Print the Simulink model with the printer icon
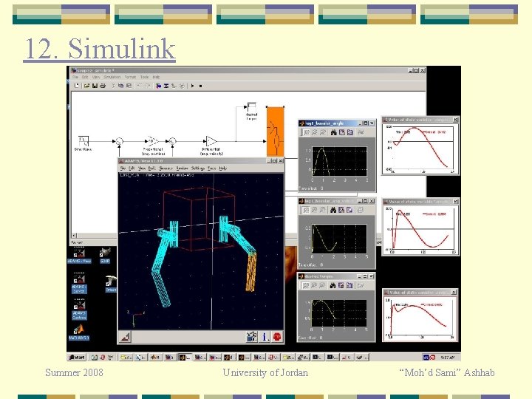This screenshot has width=532, height=399. [x=103, y=86]
